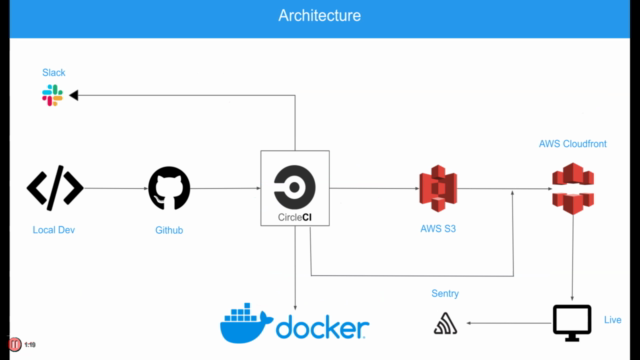Image resolution: width=640 pixels, height=360 pixels.
Task: Click the "CircleCI" wordmark text
Action: (x=295, y=218)
